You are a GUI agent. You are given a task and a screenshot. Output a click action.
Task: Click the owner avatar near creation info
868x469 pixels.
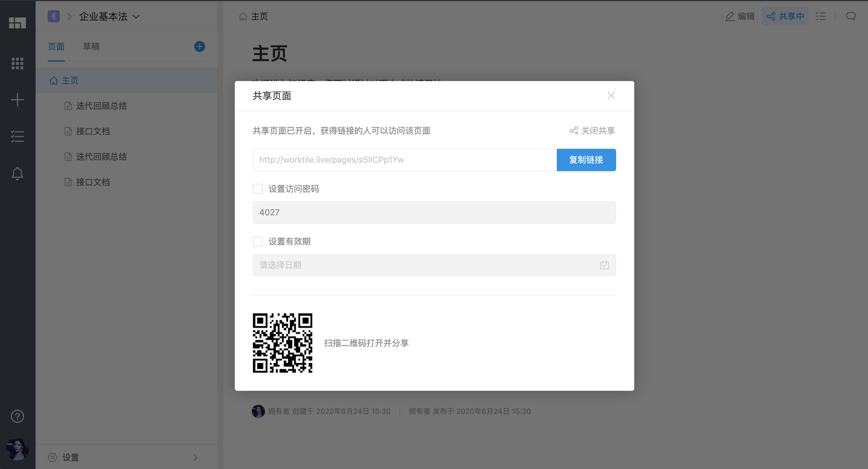[x=258, y=411]
